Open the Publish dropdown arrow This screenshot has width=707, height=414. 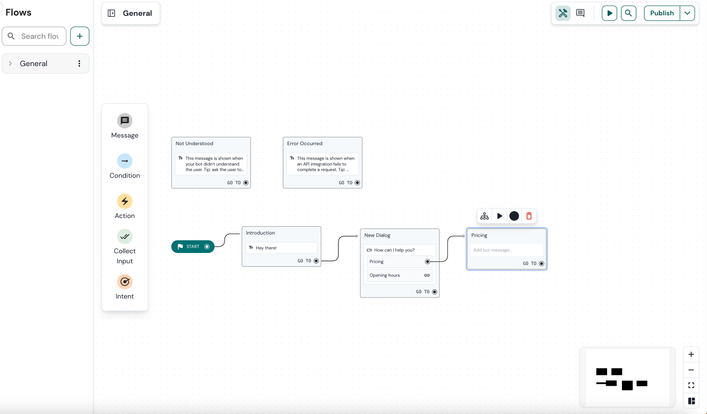click(x=688, y=13)
